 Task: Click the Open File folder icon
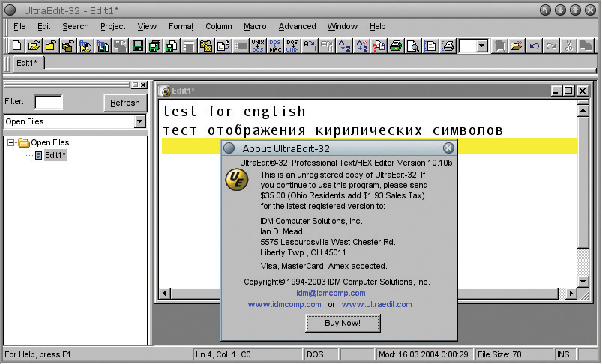[34, 46]
